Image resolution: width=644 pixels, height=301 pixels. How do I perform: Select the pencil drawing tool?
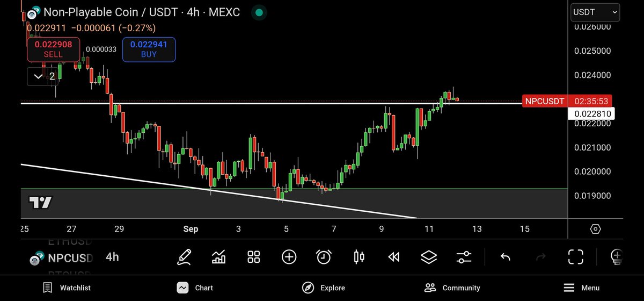point(185,257)
